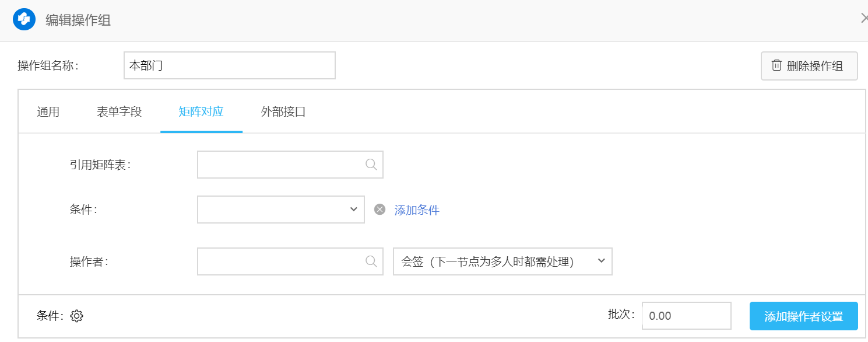The width and height of the screenshot is (868, 342).
Task: Close the 编辑操作组 dialog
Action: pyautogui.click(x=864, y=19)
